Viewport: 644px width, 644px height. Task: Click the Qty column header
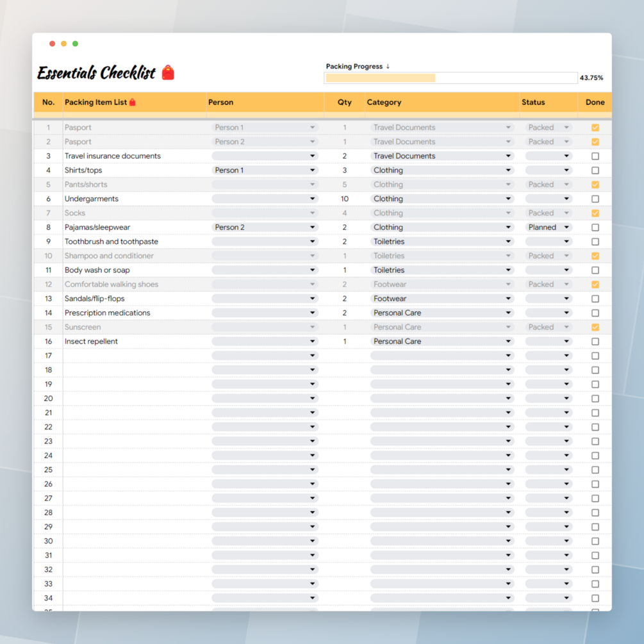(x=345, y=103)
